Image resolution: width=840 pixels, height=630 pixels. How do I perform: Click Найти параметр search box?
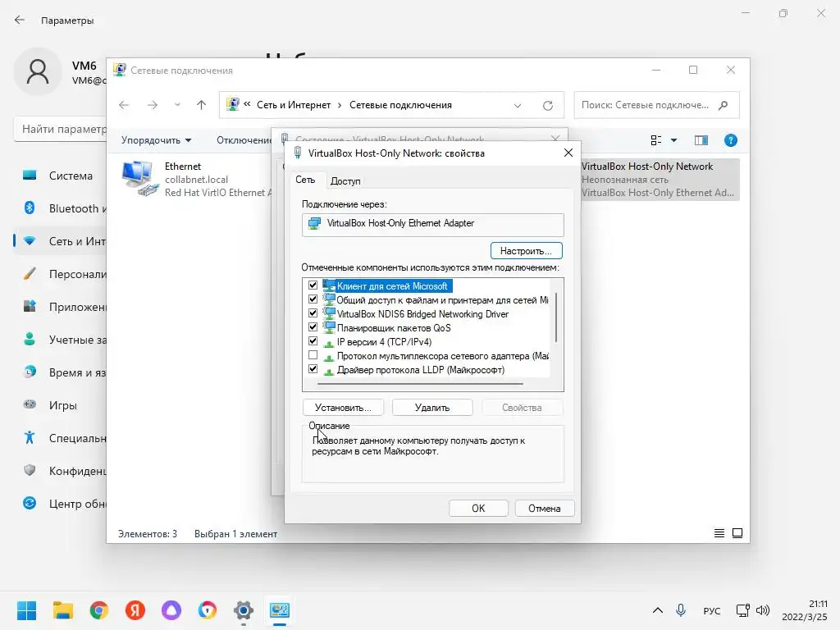coord(60,129)
